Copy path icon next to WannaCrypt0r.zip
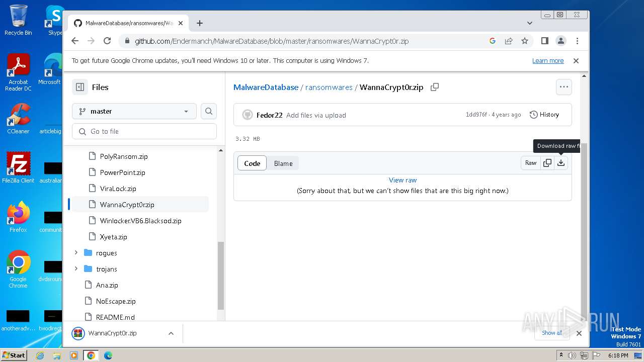 (435, 87)
